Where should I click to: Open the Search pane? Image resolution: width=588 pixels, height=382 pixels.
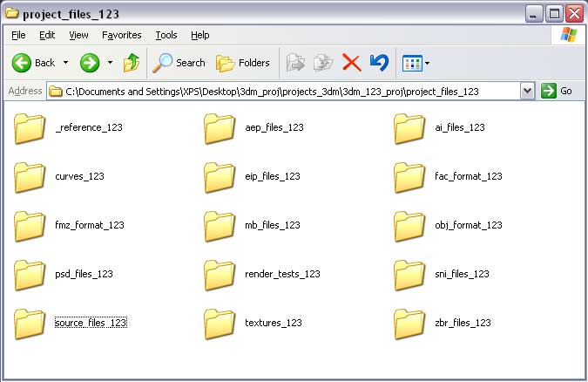pyautogui.click(x=179, y=63)
